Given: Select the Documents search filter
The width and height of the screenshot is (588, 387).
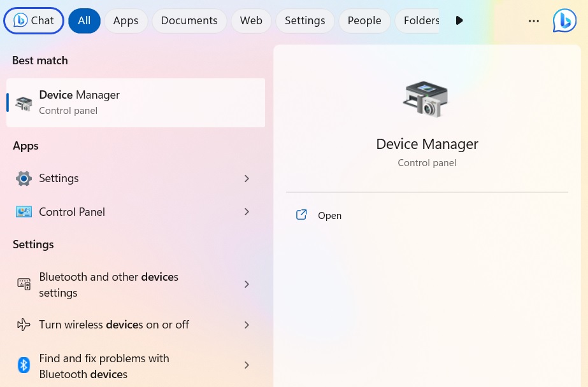Looking at the screenshot, I should tap(189, 20).
